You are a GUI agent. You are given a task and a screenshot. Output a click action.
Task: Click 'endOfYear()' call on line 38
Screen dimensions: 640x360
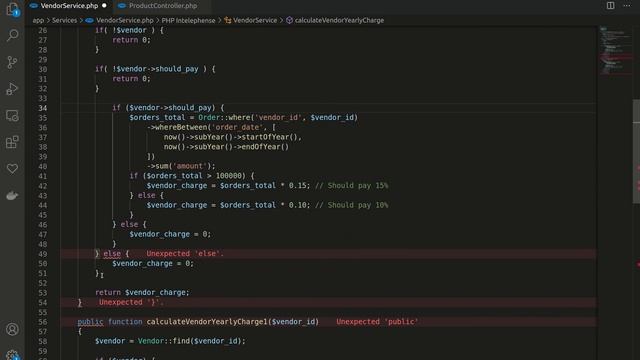(265, 147)
